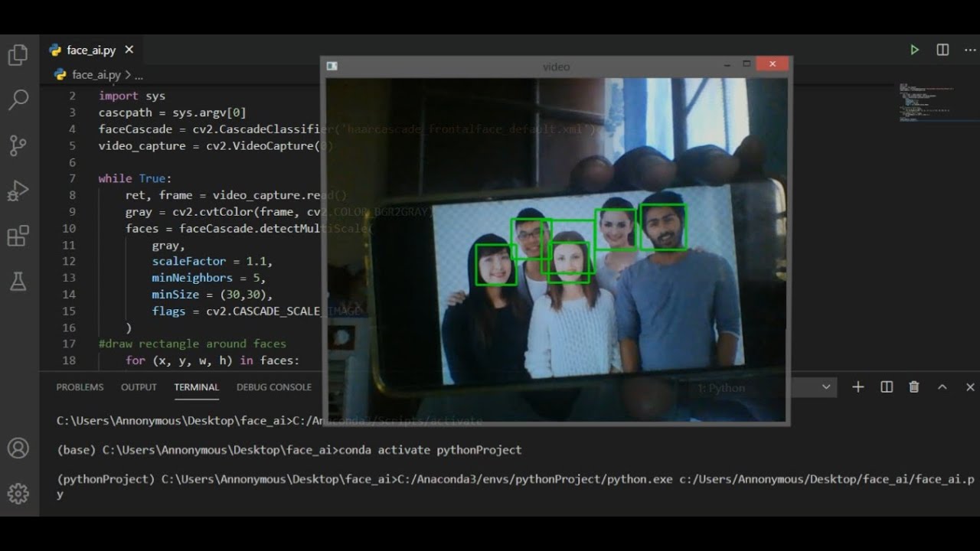The width and height of the screenshot is (980, 551).
Task: Click the 'gray,' argument line
Action: coord(168,245)
